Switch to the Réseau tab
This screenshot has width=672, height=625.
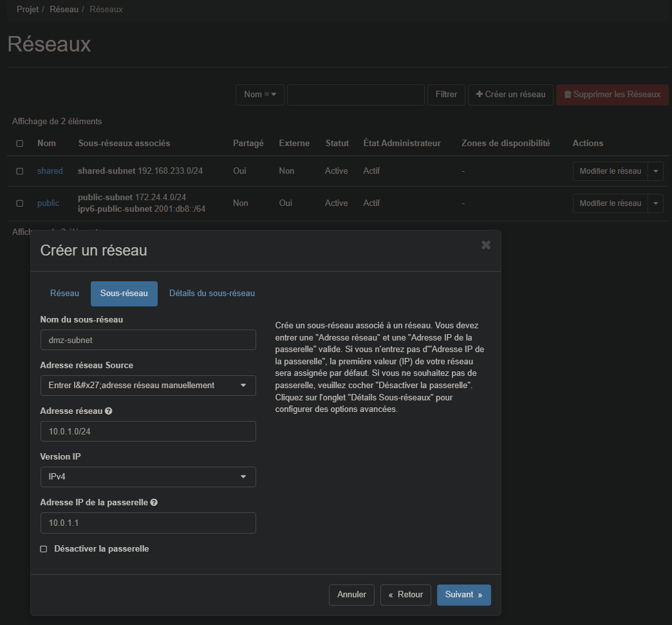point(64,294)
